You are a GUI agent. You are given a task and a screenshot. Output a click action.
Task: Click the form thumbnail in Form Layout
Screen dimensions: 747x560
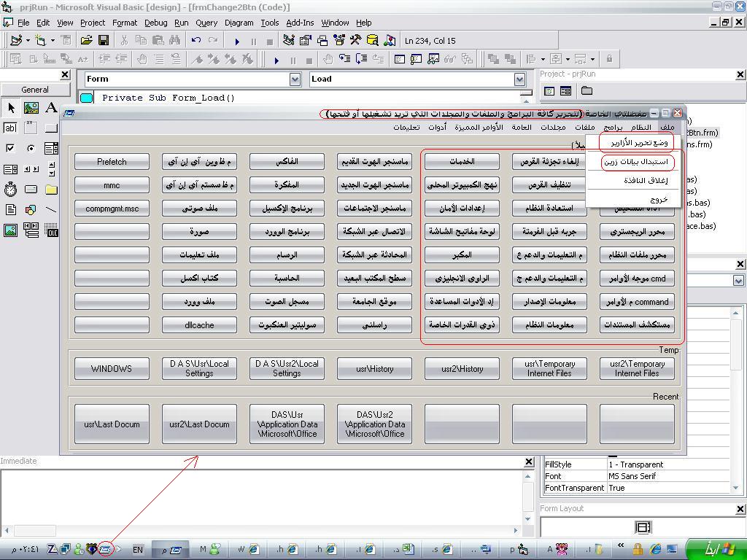(x=643, y=527)
